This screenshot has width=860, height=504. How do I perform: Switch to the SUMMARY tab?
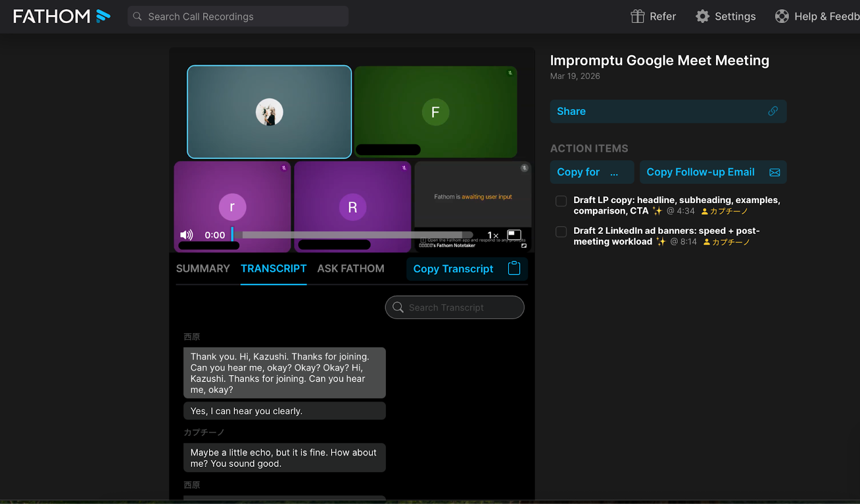point(203,269)
